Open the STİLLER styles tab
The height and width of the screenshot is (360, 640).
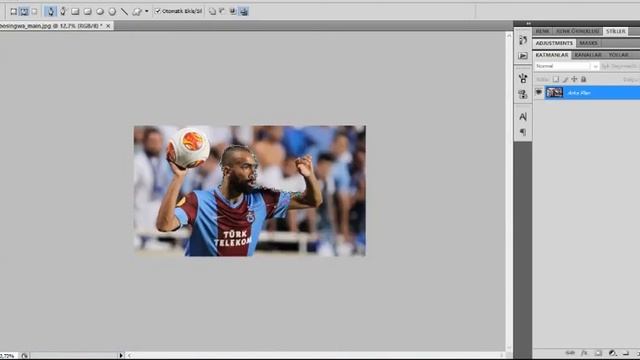[x=616, y=31]
